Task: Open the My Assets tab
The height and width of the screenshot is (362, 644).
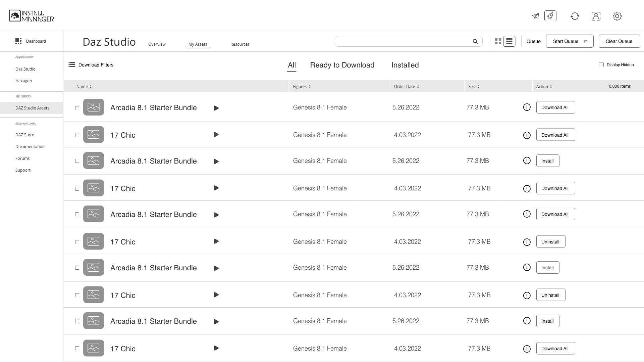Action: [198, 44]
